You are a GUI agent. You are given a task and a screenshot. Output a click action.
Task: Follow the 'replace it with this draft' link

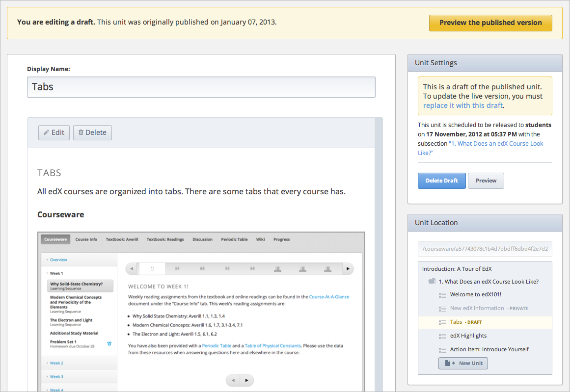click(x=462, y=105)
